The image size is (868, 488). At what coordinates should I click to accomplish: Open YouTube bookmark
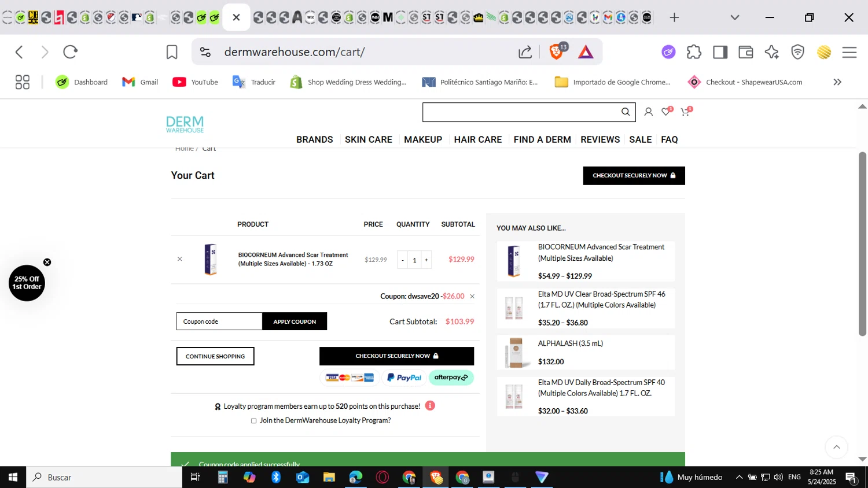pos(195,82)
